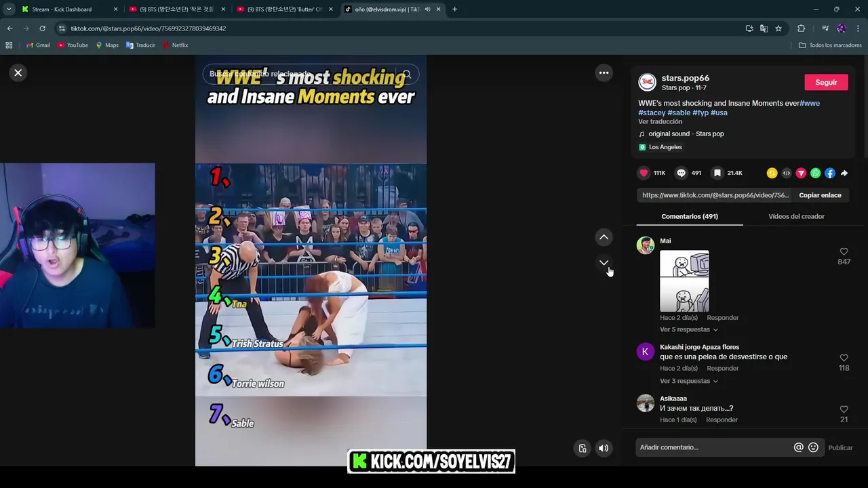Open more share options arrow
This screenshot has height=488, width=868.
844,173
